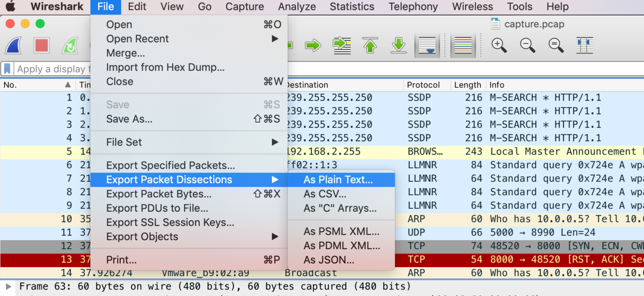644x296 pixels.
Task: Click the Start capture shark fin icon
Action: (x=13, y=46)
